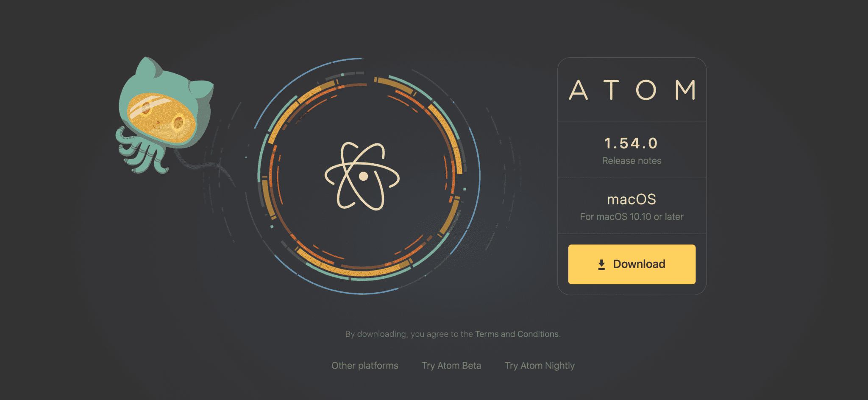Go to Other platforms
Image resolution: width=868 pixels, height=400 pixels.
(x=364, y=366)
